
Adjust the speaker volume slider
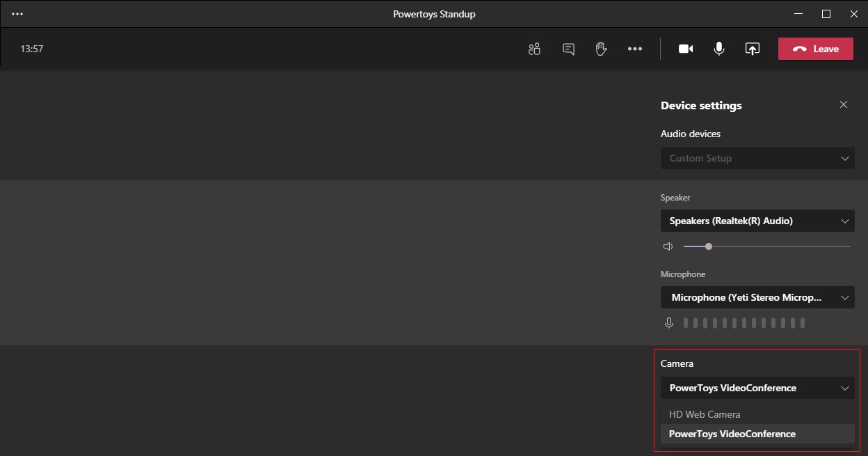click(x=767, y=246)
